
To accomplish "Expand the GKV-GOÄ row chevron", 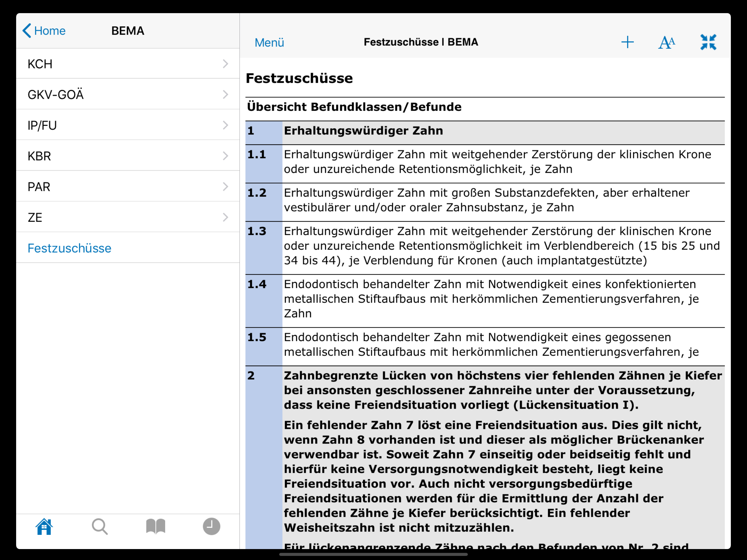I will point(226,94).
